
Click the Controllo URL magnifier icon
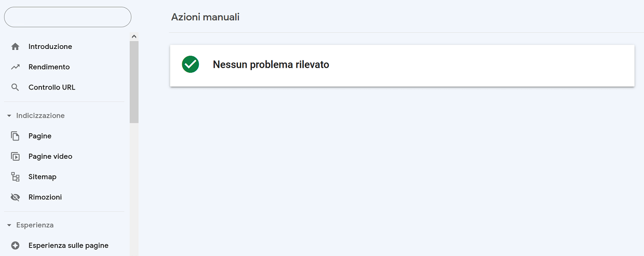(x=16, y=87)
